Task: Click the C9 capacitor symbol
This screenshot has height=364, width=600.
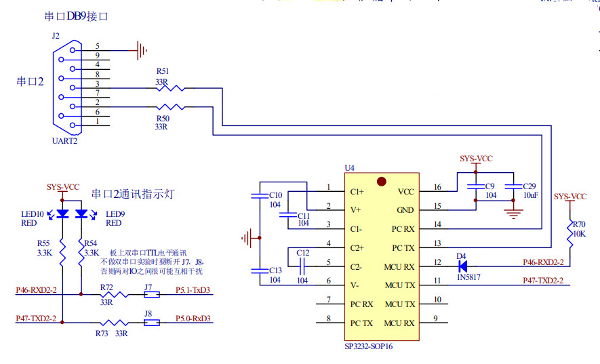Action: (x=476, y=186)
